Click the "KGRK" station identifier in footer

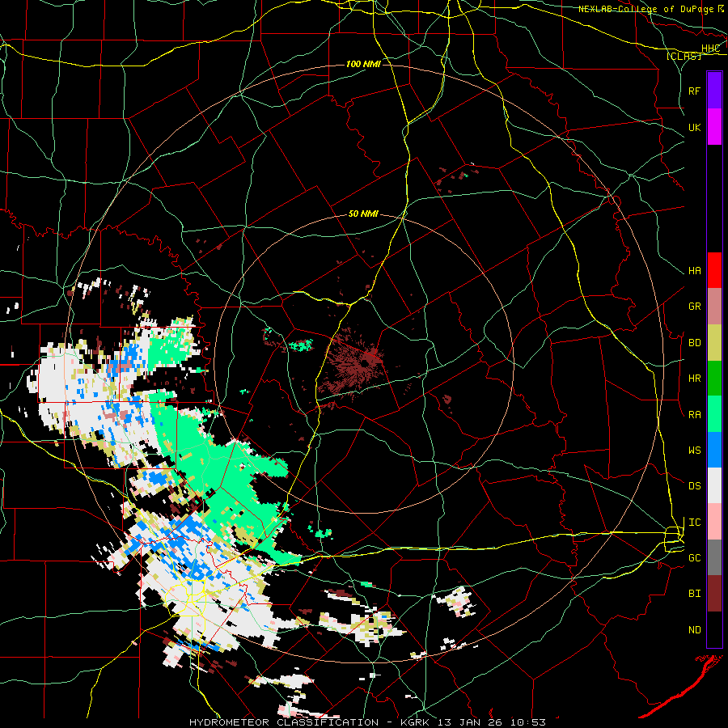pos(413,722)
